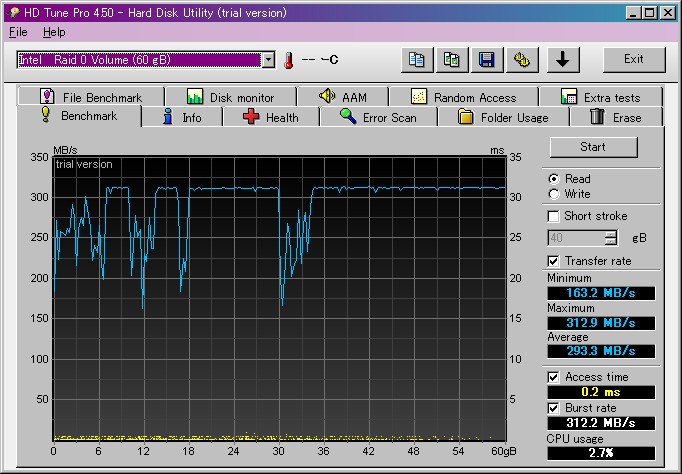The width and height of the screenshot is (682, 474).
Task: Click the CPU usage value 2.7%
Action: pyautogui.click(x=601, y=453)
